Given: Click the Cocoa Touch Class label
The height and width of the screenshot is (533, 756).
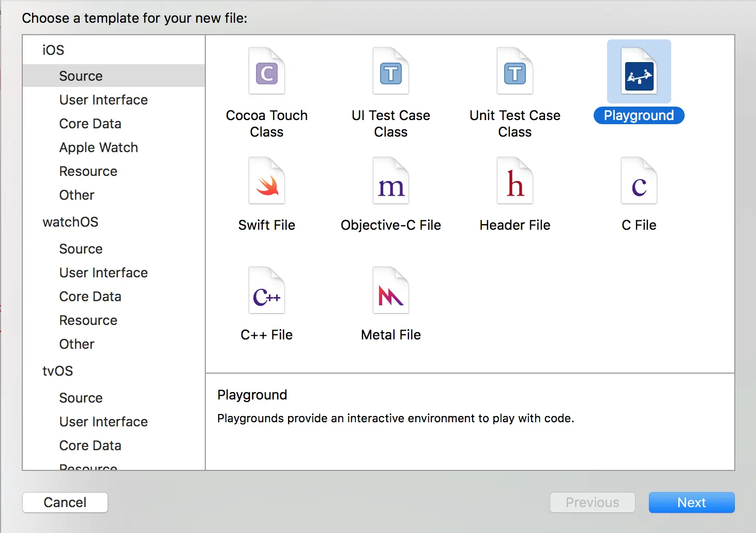Looking at the screenshot, I should point(267,124).
